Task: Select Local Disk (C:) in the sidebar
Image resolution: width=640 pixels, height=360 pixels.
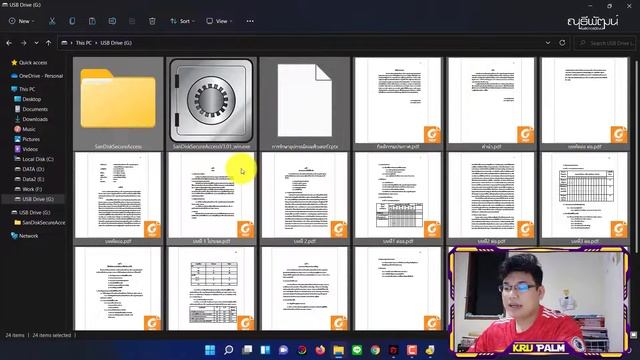Action: click(34, 159)
